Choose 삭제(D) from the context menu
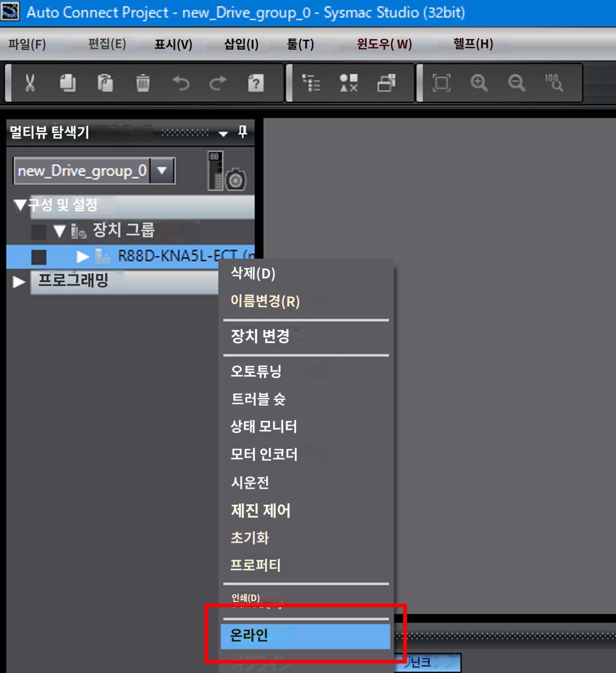The image size is (616, 673). pos(305,274)
